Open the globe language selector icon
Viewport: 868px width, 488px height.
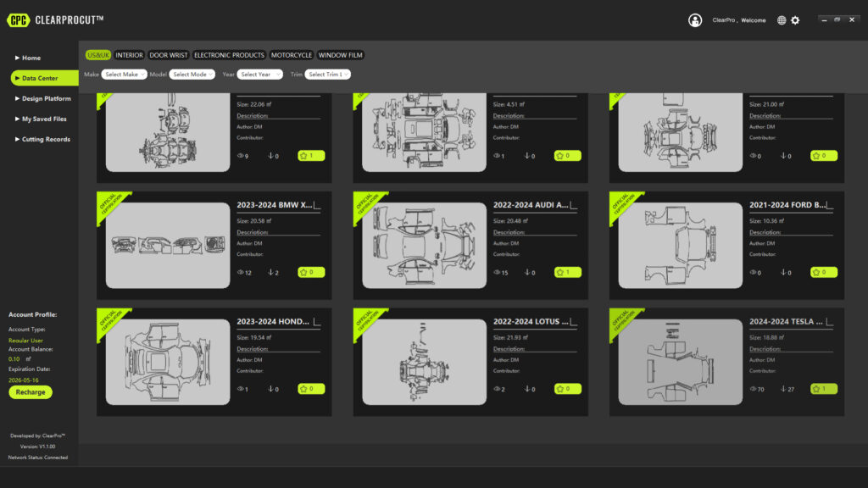tap(781, 20)
